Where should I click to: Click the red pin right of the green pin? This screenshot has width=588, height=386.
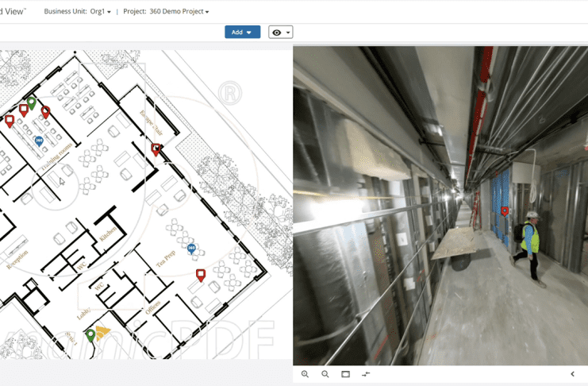tap(45, 112)
